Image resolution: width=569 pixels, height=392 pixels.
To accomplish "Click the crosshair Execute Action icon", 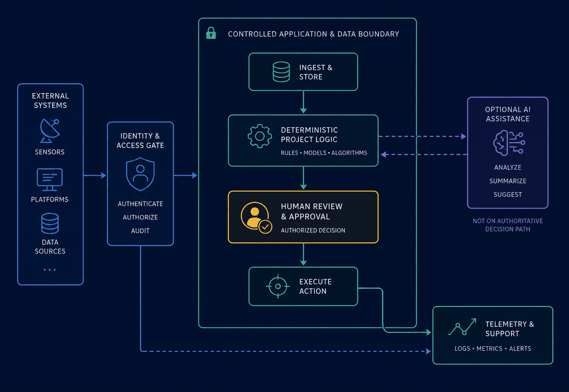I will tap(278, 286).
